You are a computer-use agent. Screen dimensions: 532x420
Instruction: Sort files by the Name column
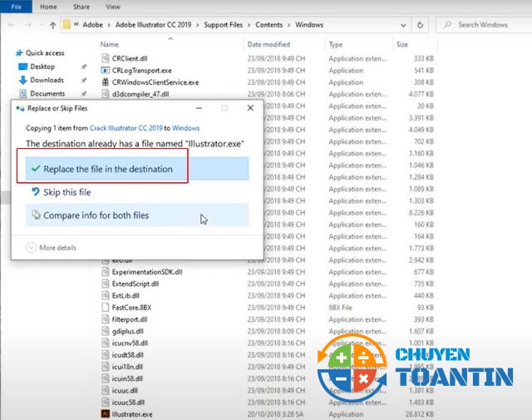tap(109, 44)
